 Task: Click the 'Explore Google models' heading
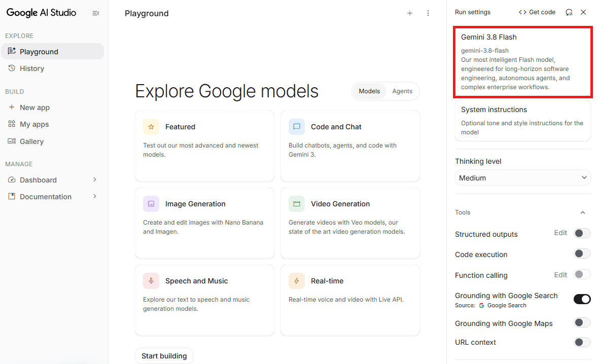click(227, 91)
